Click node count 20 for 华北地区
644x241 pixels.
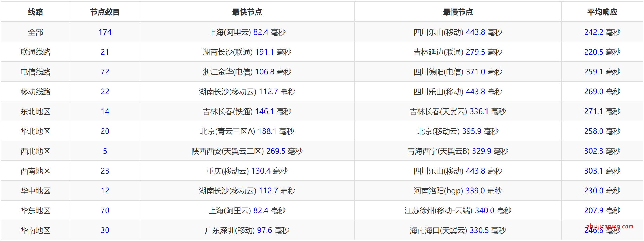pyautogui.click(x=105, y=131)
